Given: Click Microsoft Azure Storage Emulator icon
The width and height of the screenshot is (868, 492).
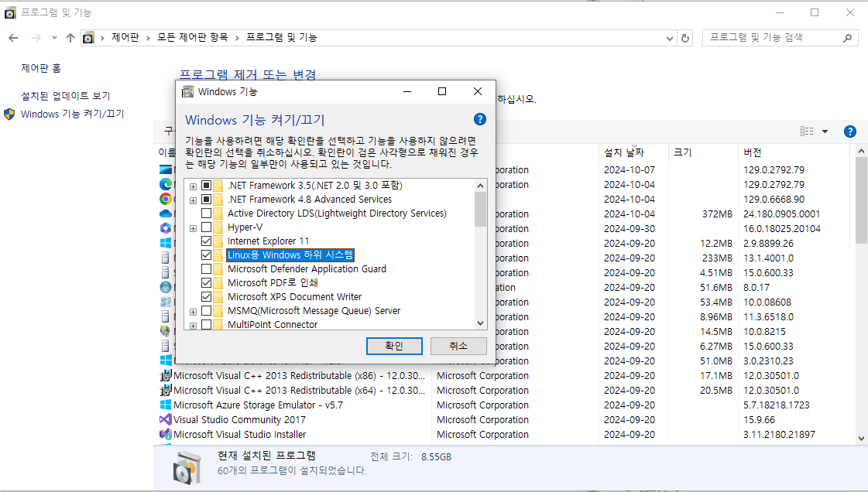Looking at the screenshot, I should [165, 405].
